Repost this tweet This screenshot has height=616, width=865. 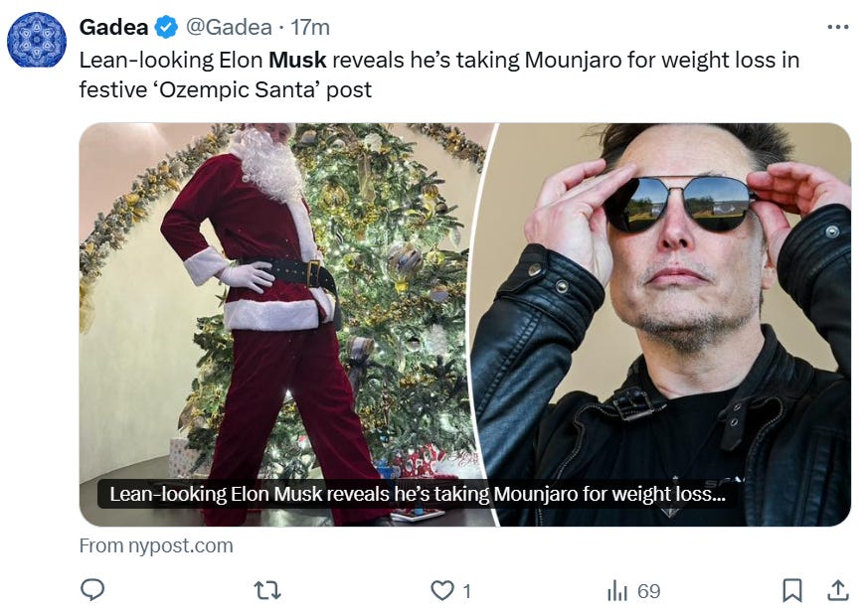266,590
